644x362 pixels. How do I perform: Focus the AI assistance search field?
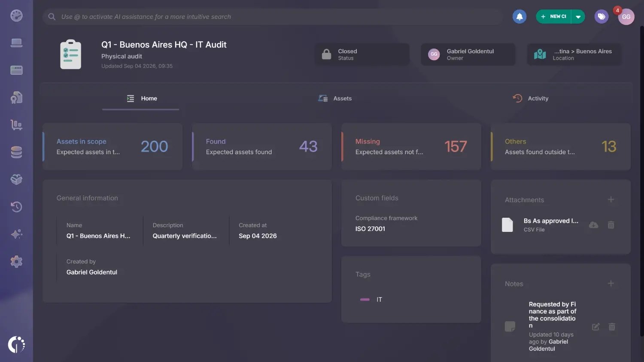click(x=273, y=17)
